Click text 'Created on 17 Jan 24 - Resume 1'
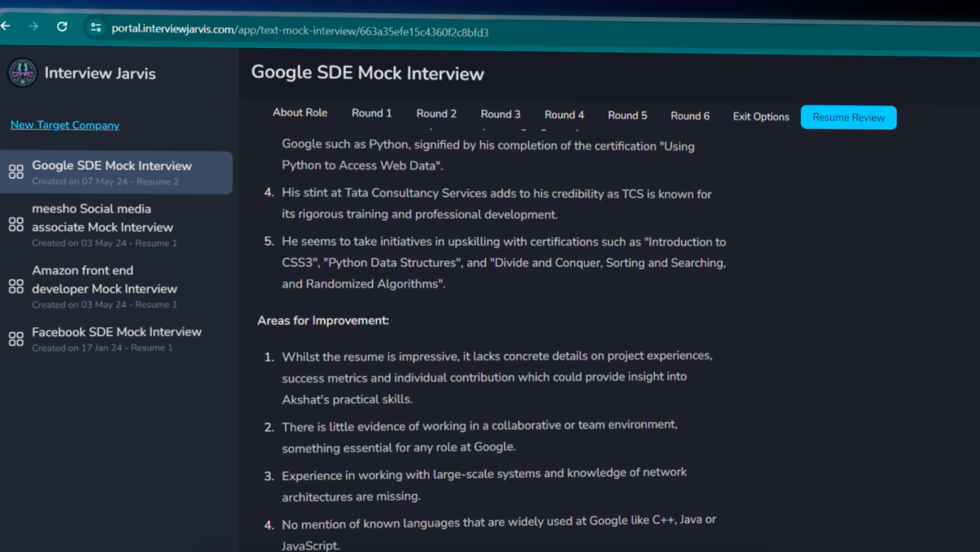The height and width of the screenshot is (552, 980). click(x=102, y=348)
